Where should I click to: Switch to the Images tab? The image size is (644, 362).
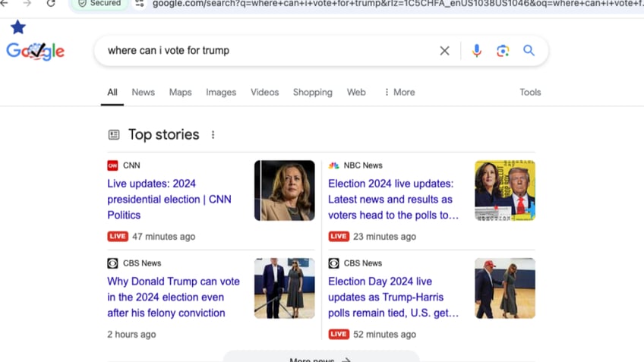point(221,93)
